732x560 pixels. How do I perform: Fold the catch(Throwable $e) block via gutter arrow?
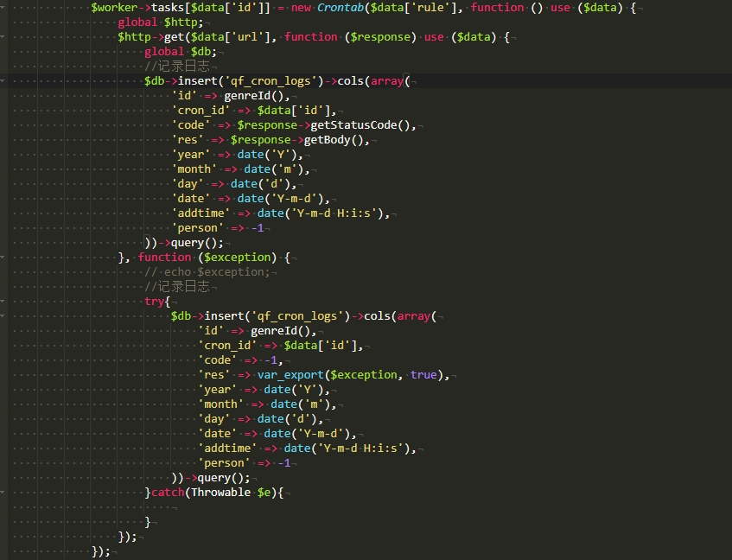tap(3, 492)
